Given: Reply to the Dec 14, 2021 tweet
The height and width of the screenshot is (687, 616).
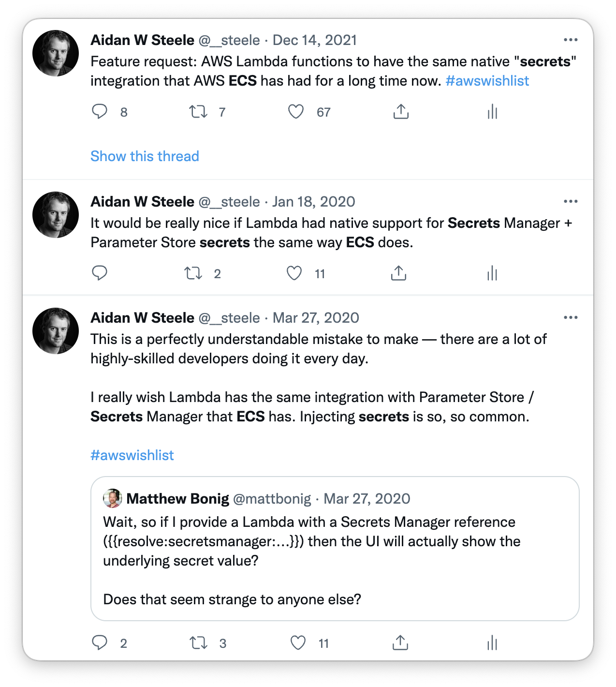Looking at the screenshot, I should [100, 112].
